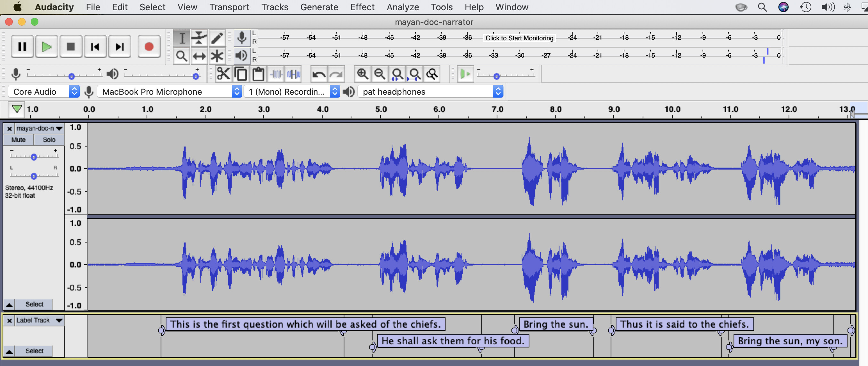Collapse the mayan-doc-n audio track

point(9,305)
